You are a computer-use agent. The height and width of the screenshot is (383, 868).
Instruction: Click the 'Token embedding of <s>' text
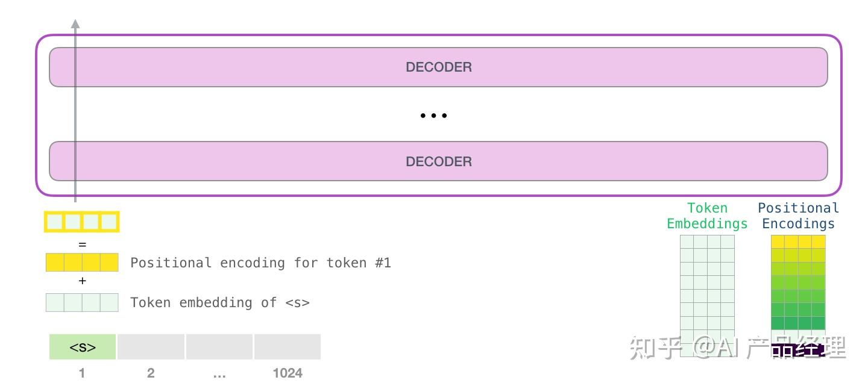(220, 302)
